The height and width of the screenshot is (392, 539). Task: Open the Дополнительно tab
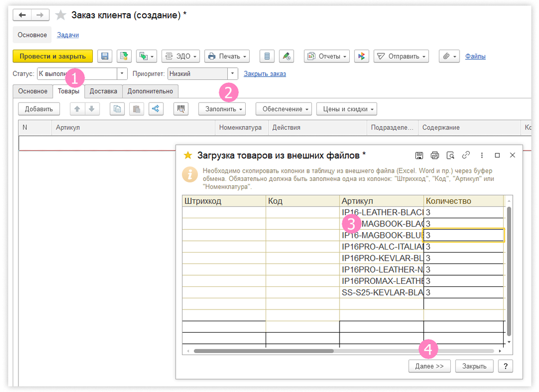[150, 91]
